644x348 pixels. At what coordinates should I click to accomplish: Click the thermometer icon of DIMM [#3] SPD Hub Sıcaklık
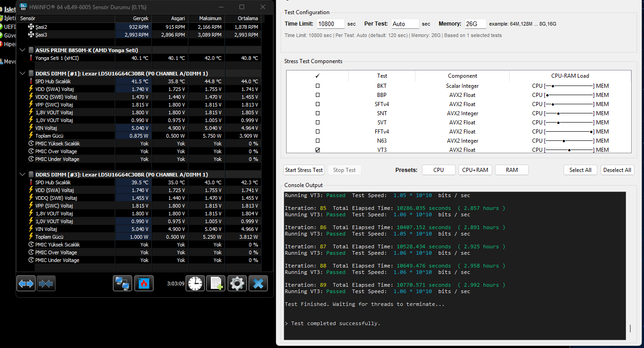click(31, 182)
